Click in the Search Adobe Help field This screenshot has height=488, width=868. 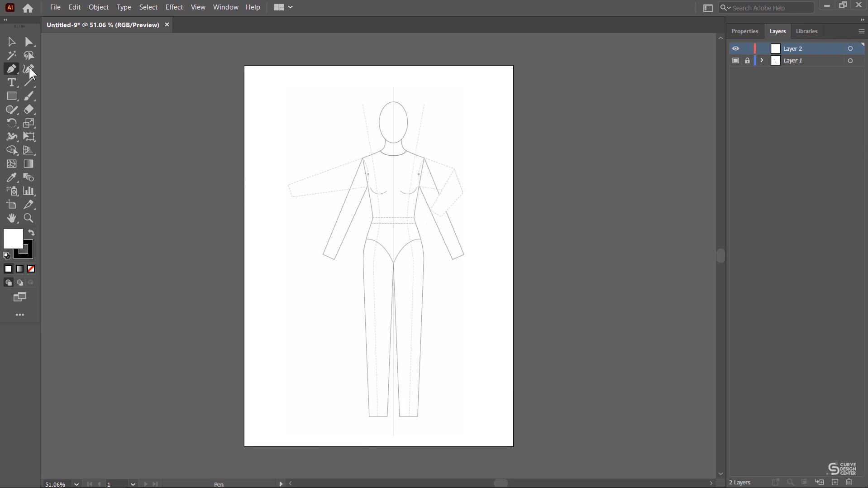click(x=769, y=8)
